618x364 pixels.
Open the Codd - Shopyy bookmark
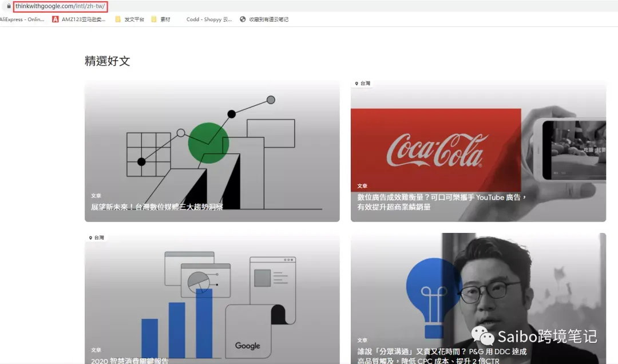(x=209, y=19)
